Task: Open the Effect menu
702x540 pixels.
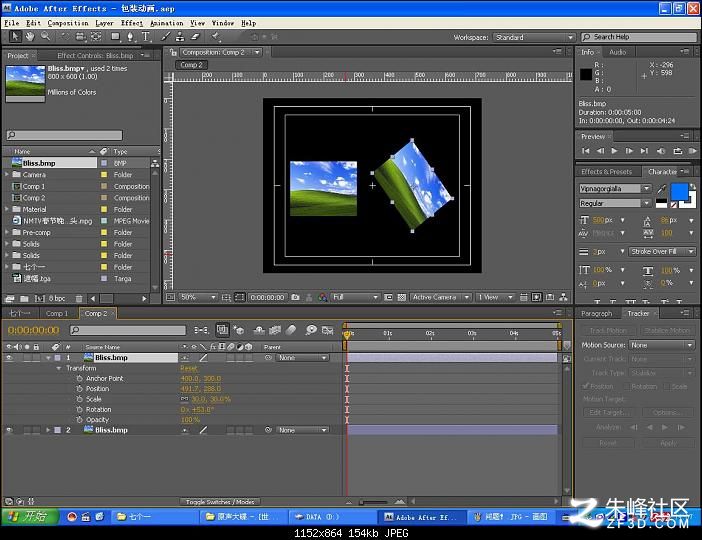Action: (132, 23)
